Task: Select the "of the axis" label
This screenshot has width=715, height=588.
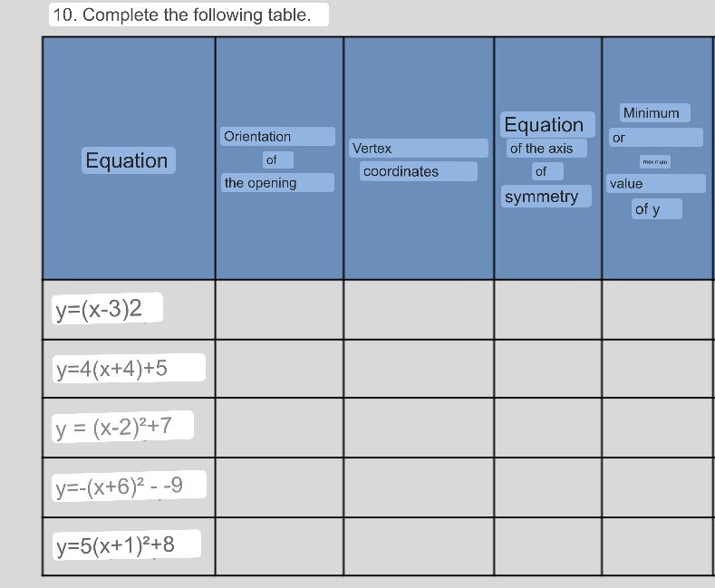Action: 541,148
